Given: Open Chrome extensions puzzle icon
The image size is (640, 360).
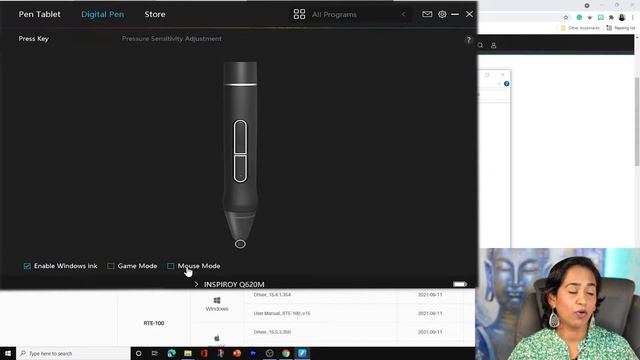Looking at the screenshot, I should pos(611,18).
